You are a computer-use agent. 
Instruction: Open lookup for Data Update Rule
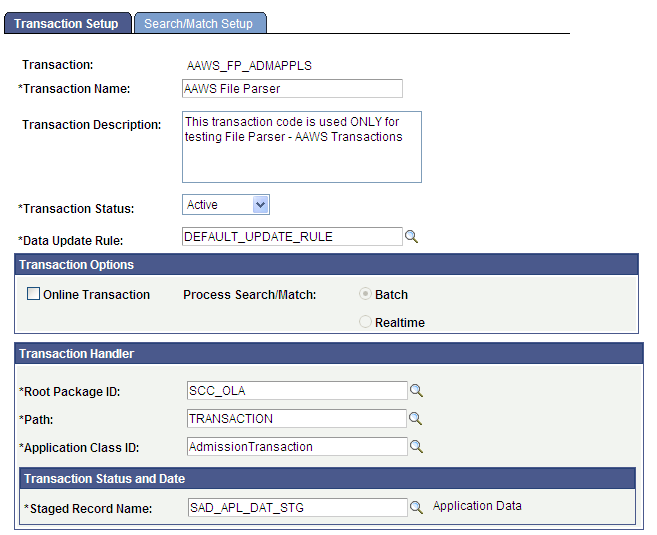[x=411, y=237]
